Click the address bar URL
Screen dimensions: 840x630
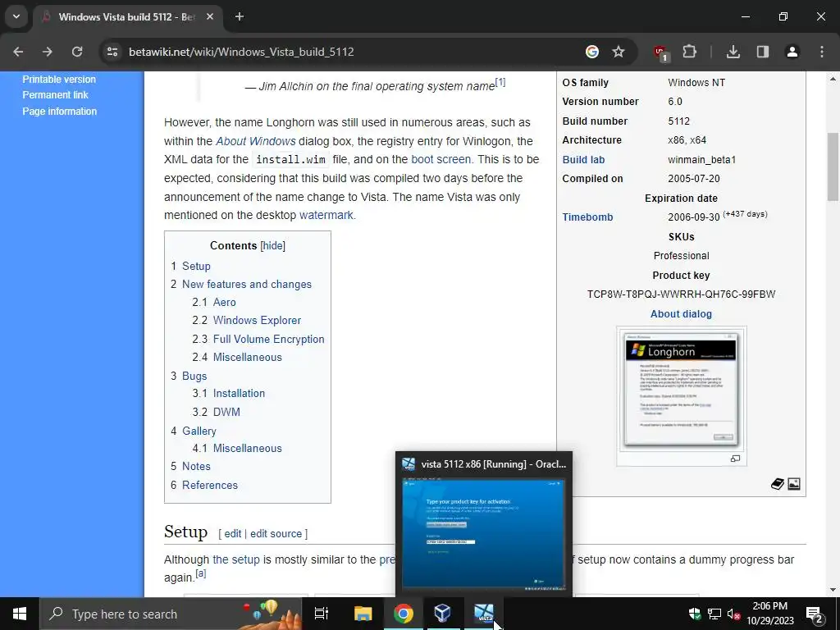tap(241, 52)
